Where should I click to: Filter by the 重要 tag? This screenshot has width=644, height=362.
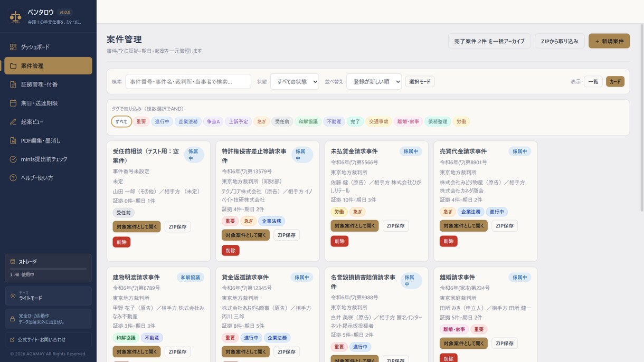click(141, 122)
